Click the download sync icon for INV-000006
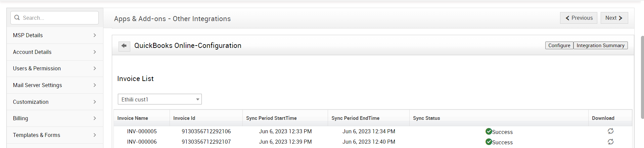Screen dimensions: 644x148 (x=610, y=142)
